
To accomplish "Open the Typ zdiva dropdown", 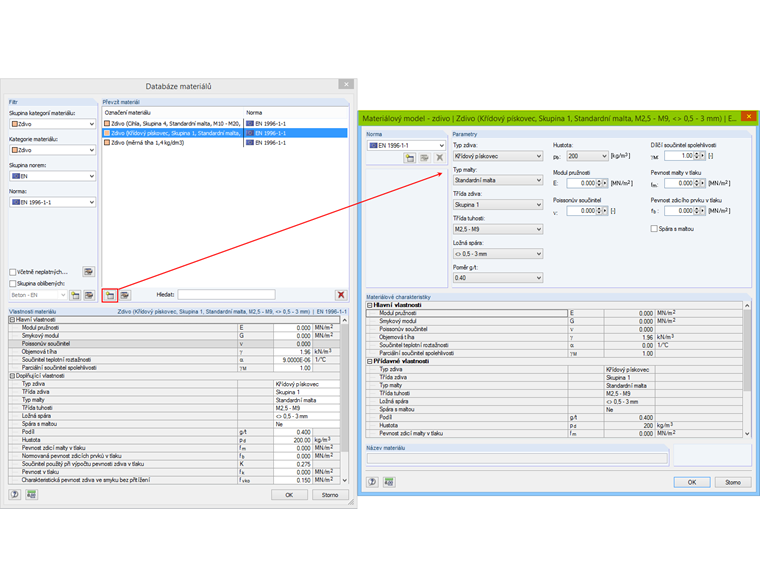I will pos(498,156).
